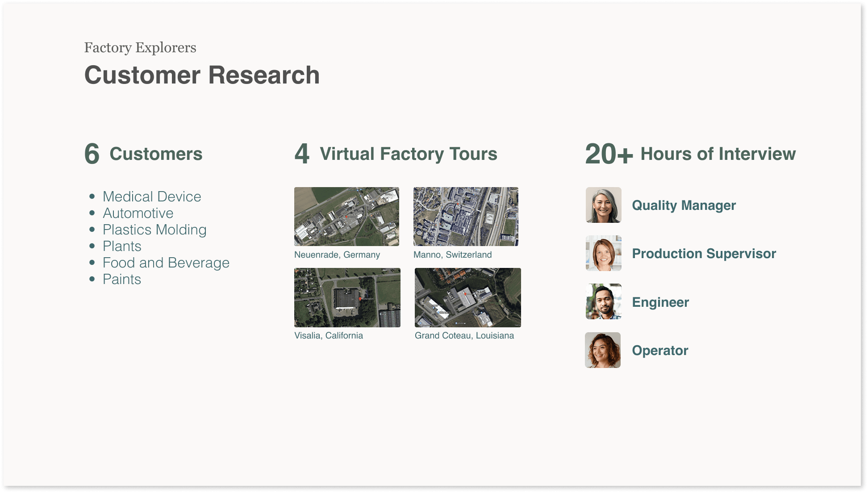868x493 pixels.
Task: Select the Production Supervisor avatar image
Action: (603, 253)
